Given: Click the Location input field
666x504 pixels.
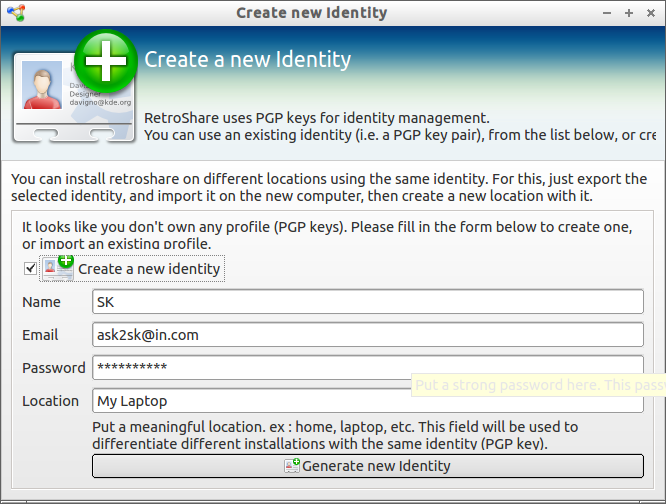Looking at the screenshot, I should click(368, 401).
